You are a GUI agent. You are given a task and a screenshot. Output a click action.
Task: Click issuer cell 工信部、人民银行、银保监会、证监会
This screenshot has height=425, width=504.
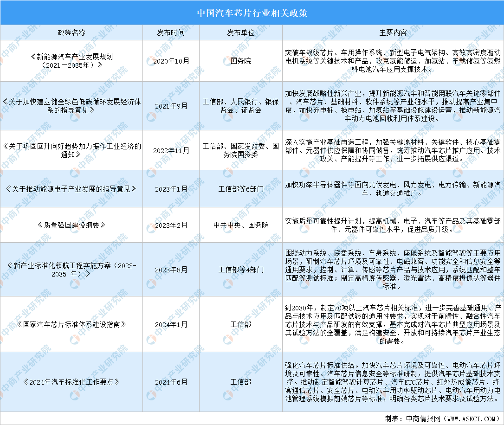pos(241,106)
